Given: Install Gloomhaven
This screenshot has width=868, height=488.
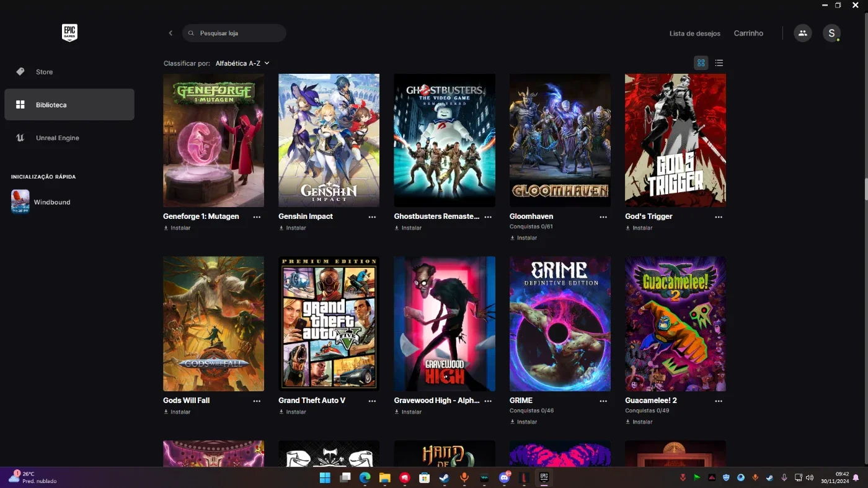Looking at the screenshot, I should pos(524,237).
